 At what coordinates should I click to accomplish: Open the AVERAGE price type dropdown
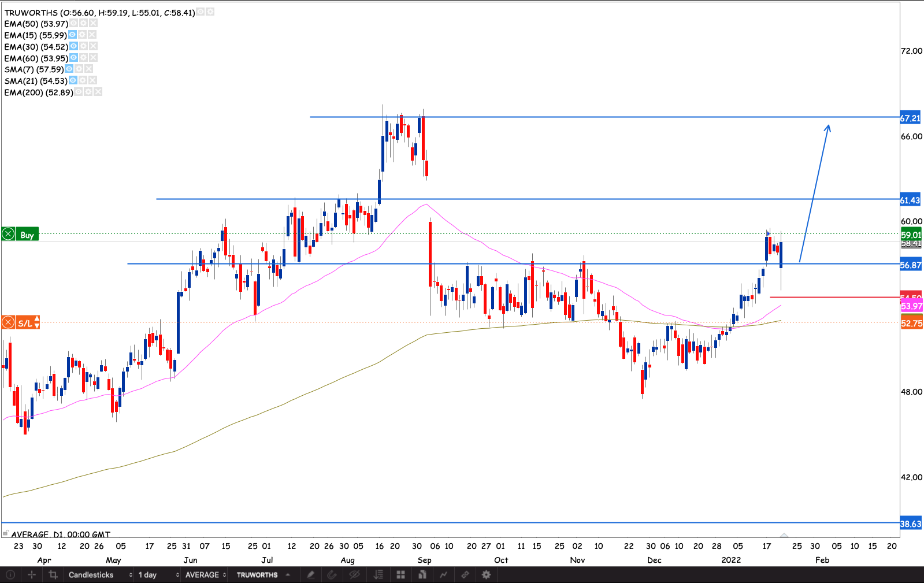tap(205, 575)
